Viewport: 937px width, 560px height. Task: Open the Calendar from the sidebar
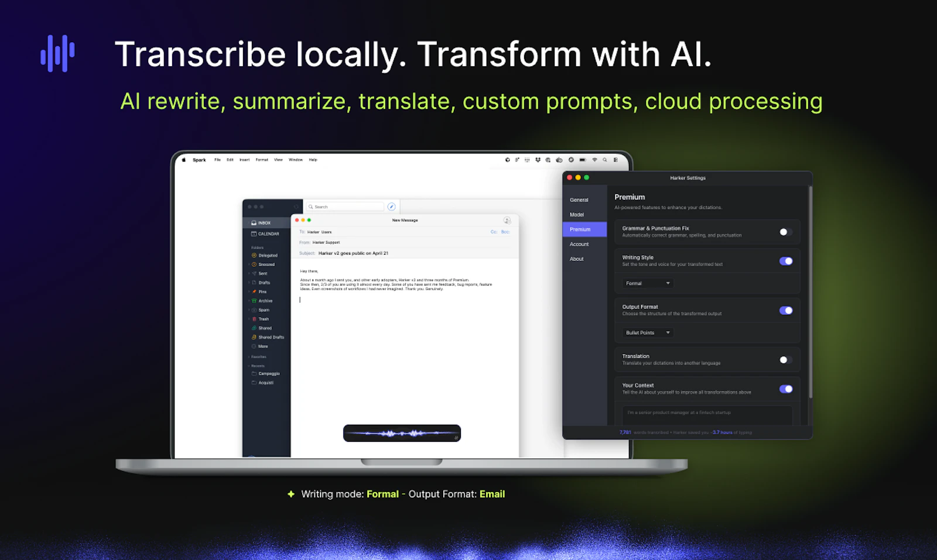(x=253, y=234)
